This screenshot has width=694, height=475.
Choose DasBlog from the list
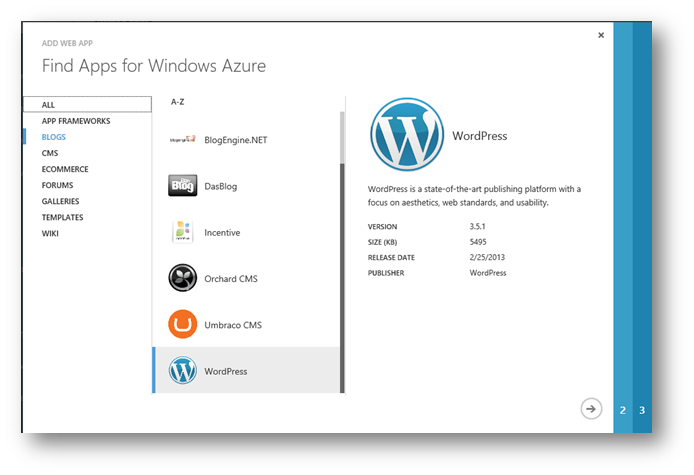click(247, 185)
